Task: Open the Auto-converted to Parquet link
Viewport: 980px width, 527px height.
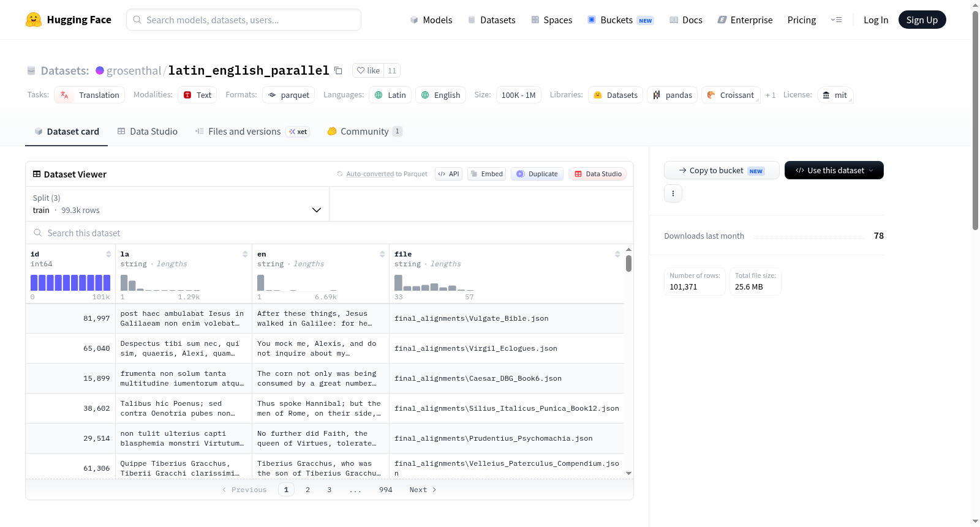Action: [x=370, y=174]
